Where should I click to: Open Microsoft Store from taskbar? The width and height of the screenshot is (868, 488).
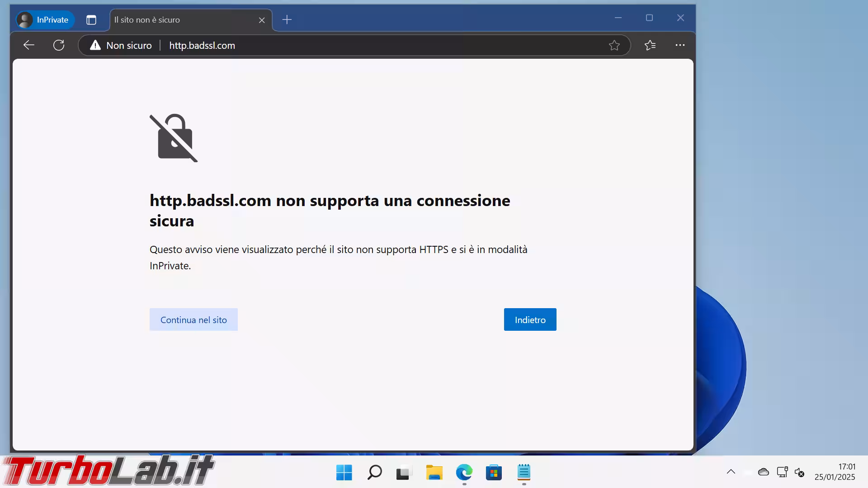pyautogui.click(x=494, y=473)
